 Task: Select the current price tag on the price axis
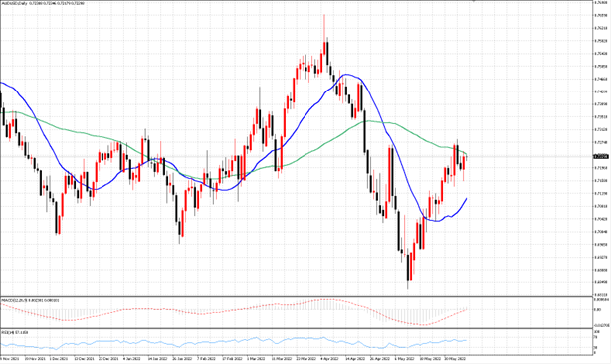pos(600,156)
